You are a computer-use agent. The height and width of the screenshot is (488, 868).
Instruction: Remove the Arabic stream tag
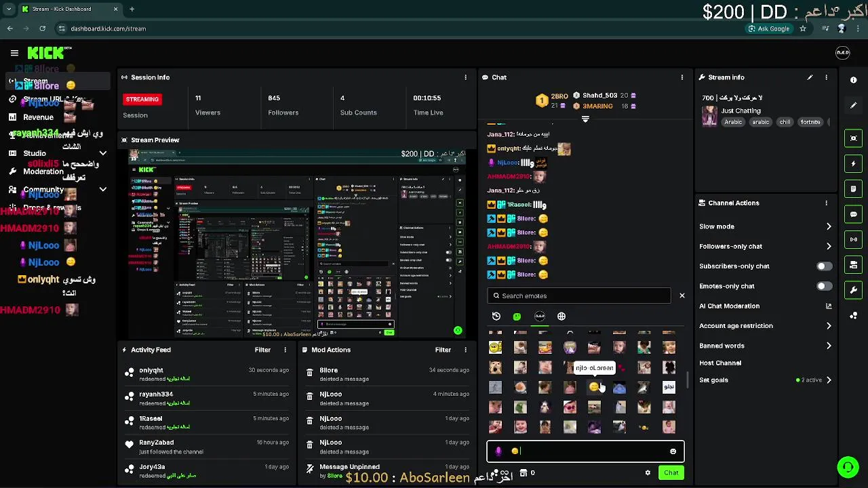[x=733, y=122]
